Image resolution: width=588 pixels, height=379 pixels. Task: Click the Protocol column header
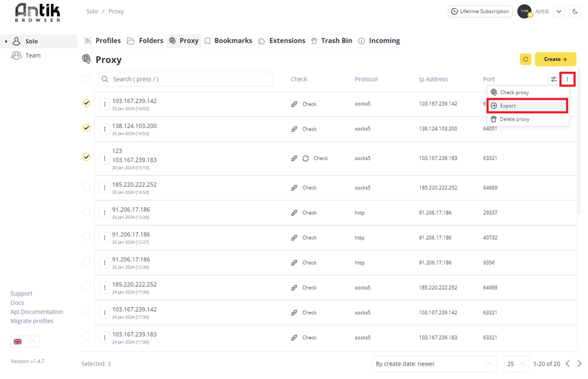click(x=366, y=79)
